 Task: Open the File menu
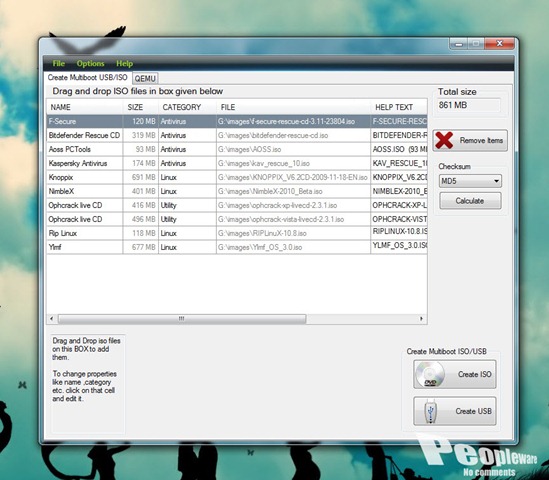pyautogui.click(x=58, y=63)
